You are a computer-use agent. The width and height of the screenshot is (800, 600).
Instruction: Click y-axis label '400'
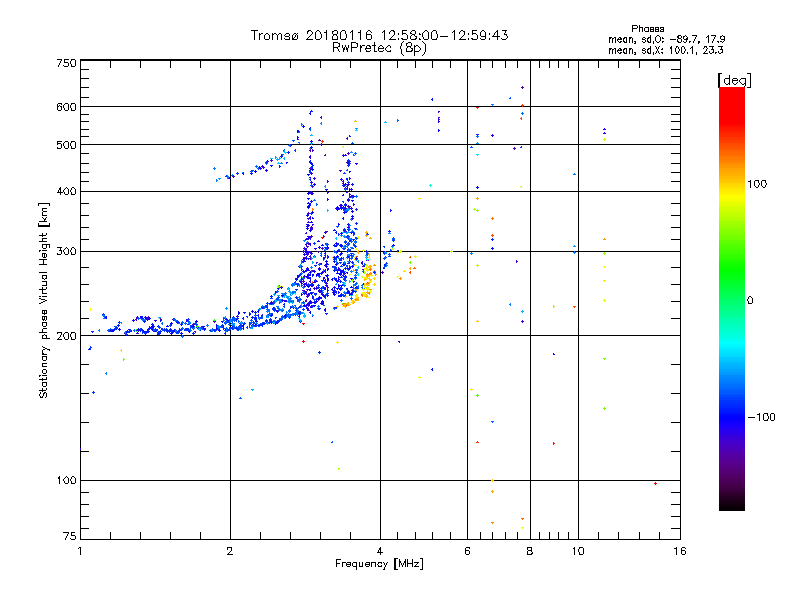tap(66, 192)
